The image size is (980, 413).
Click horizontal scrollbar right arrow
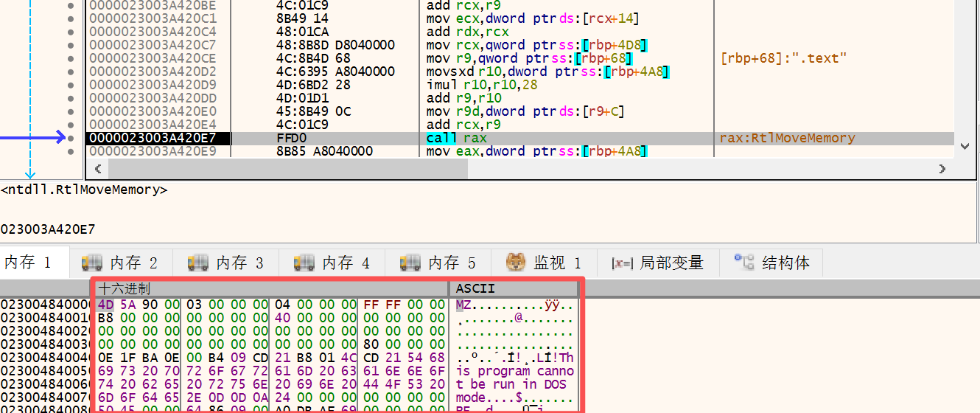942,169
